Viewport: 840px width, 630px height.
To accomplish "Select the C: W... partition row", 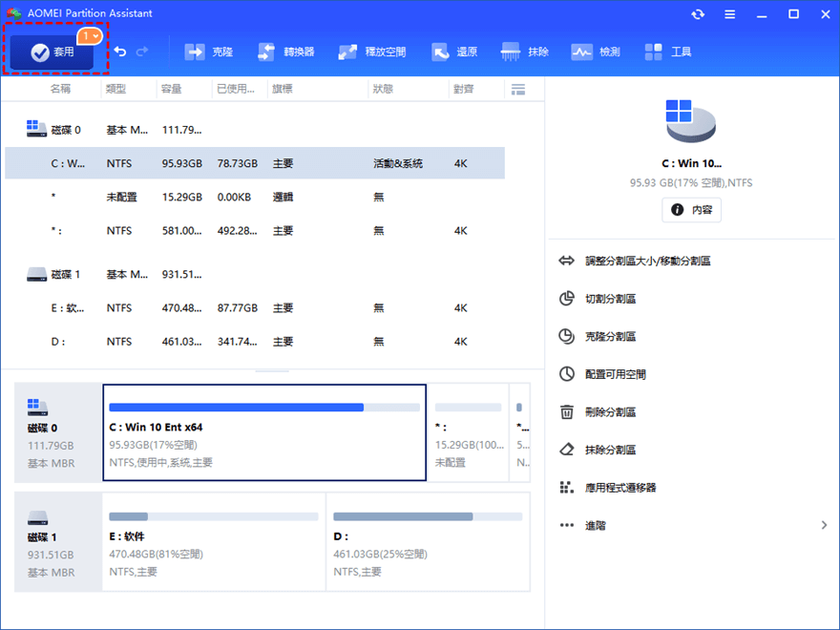I will pyautogui.click(x=255, y=163).
